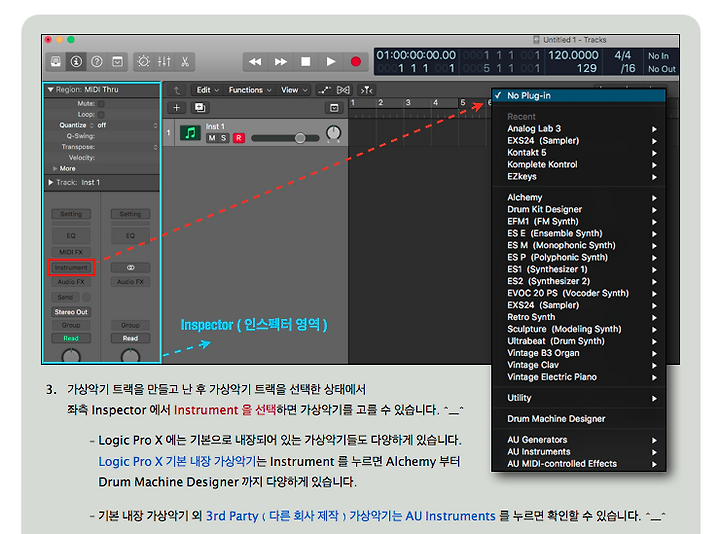This screenshot has height=534, width=720.
Task: Click the Send slot button
Action: coord(65,297)
